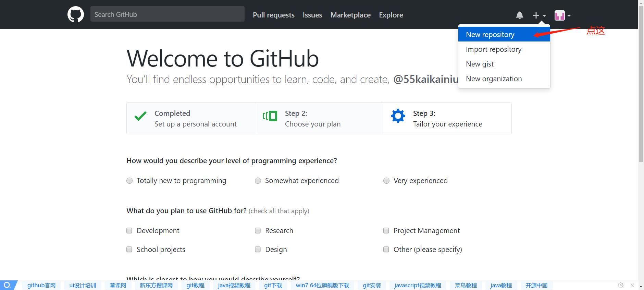Open the javascript视频教程 bookmark
The width and height of the screenshot is (644, 290).
coord(418,285)
